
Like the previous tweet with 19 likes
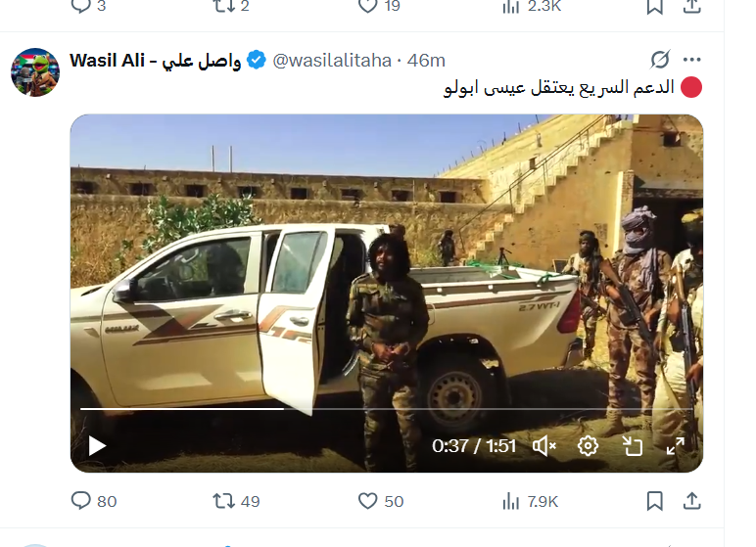click(x=379, y=6)
